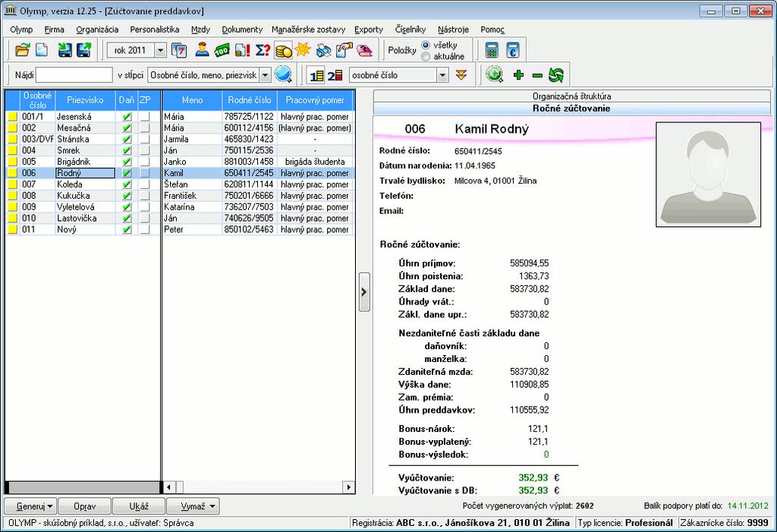Image resolution: width=777 pixels, height=532 pixels.
Task: Click the green 100 banknote icon
Action: tap(222, 50)
